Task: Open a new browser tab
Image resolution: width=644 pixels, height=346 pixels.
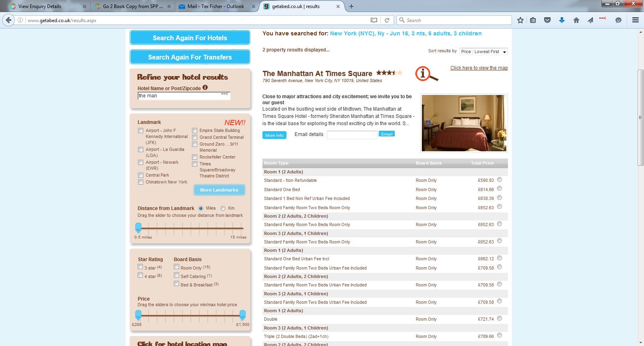Action: 351,6
